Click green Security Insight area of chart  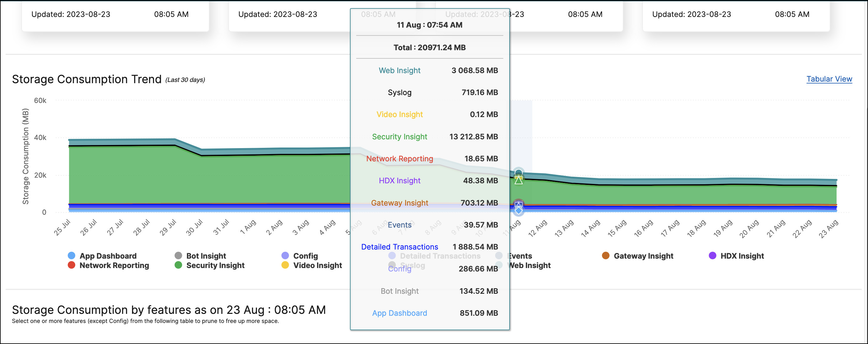tap(209, 179)
